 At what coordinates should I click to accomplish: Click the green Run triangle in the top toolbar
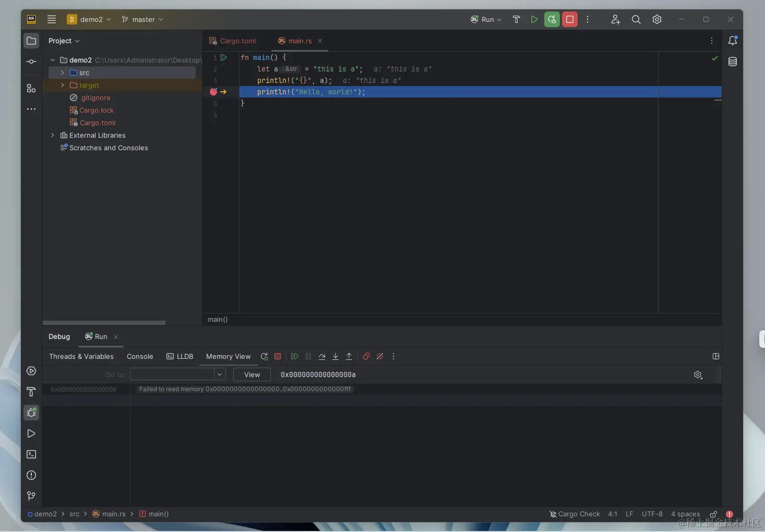534,19
